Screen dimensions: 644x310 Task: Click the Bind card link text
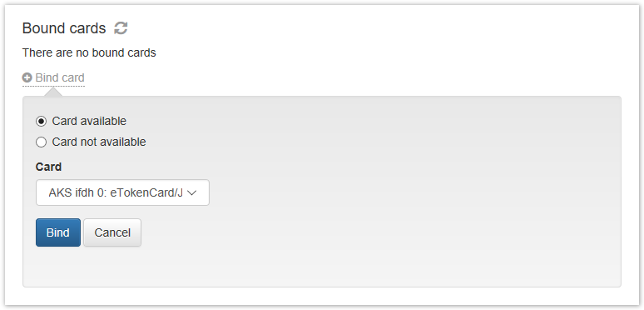click(x=60, y=77)
